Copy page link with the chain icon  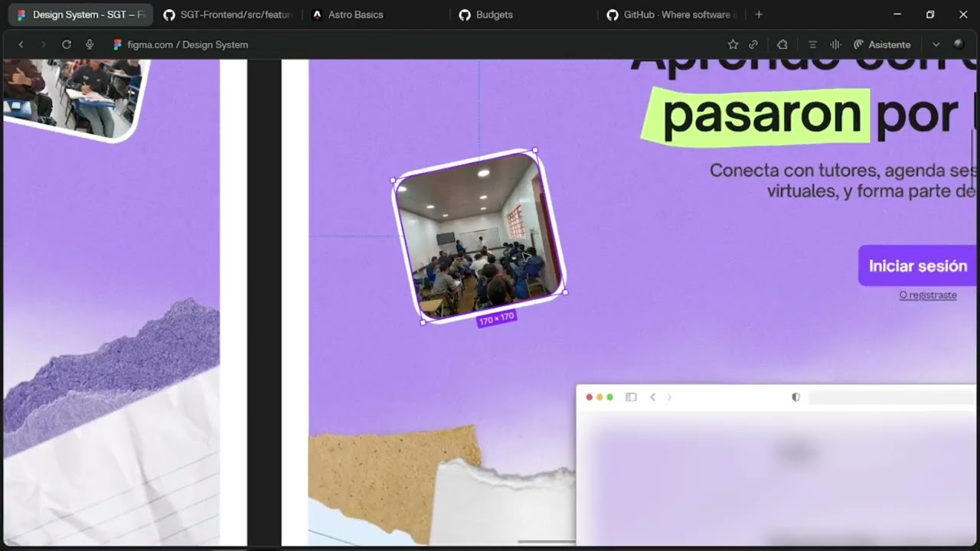click(753, 44)
